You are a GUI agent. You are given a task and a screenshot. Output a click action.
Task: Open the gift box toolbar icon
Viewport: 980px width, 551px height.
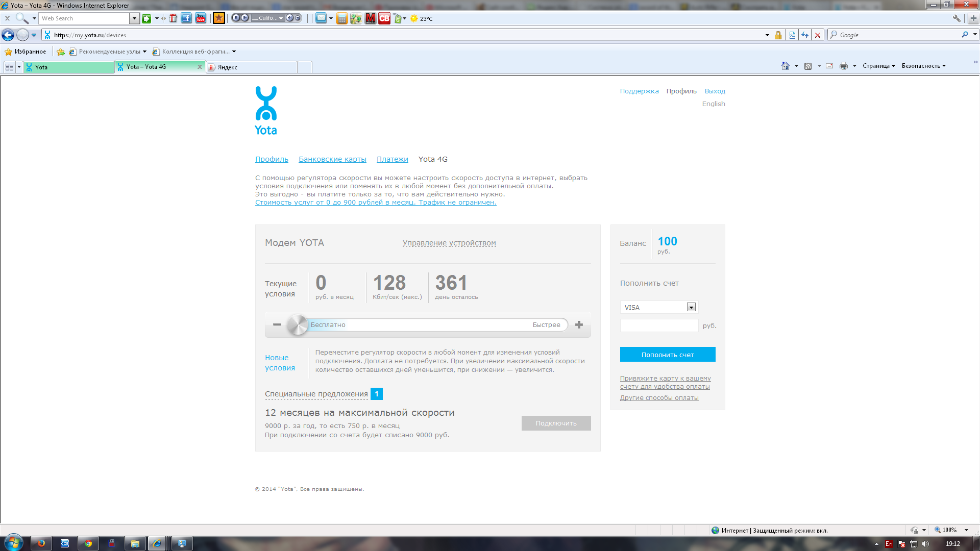[x=173, y=18]
